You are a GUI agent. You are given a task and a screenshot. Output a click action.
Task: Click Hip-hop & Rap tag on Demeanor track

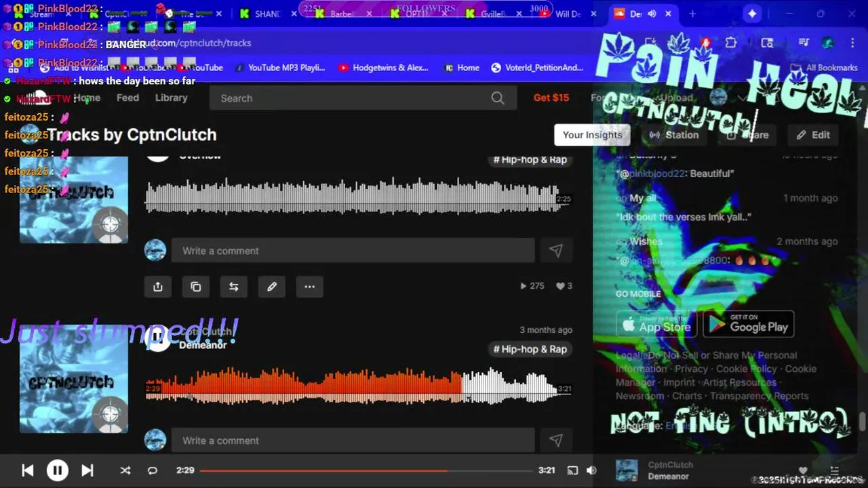[x=530, y=349]
